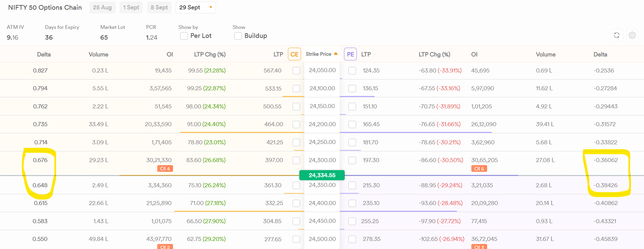Click the PCR value 1.24
The height and width of the screenshot is (249, 644).
click(x=152, y=38)
